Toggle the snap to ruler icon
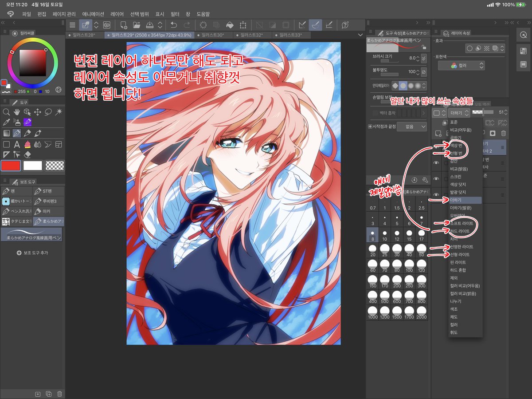This screenshot has width=532, height=399. click(x=302, y=25)
